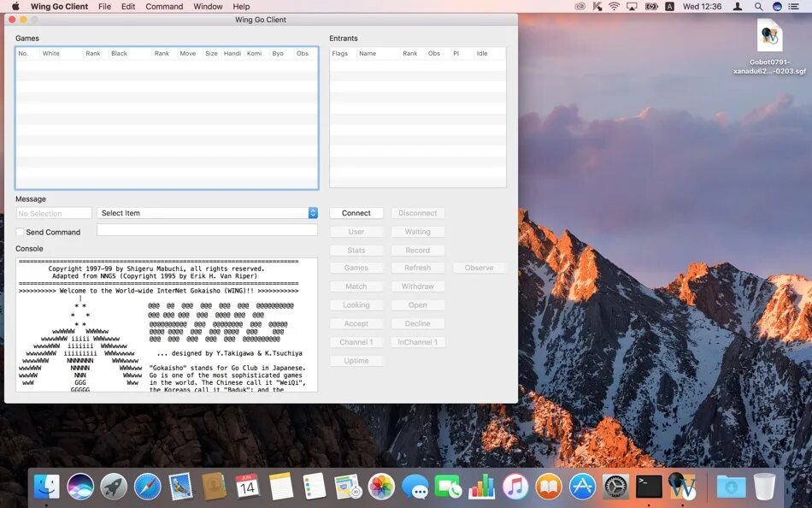
Task: Click the Decline button
Action: coord(417,323)
